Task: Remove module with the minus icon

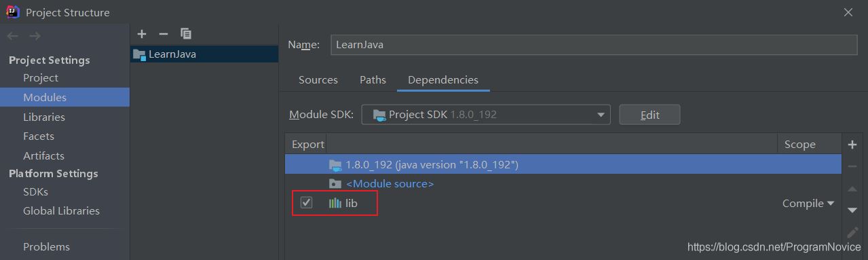Action: tap(163, 33)
